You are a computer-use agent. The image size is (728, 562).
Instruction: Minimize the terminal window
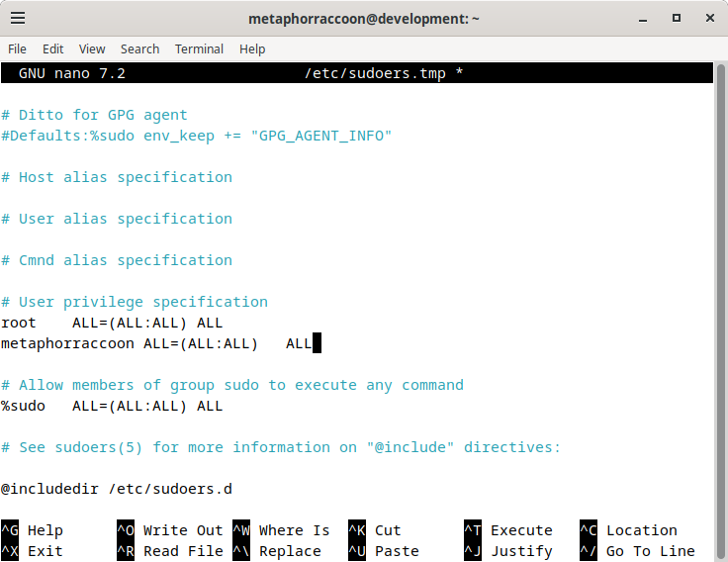pyautogui.click(x=643, y=19)
